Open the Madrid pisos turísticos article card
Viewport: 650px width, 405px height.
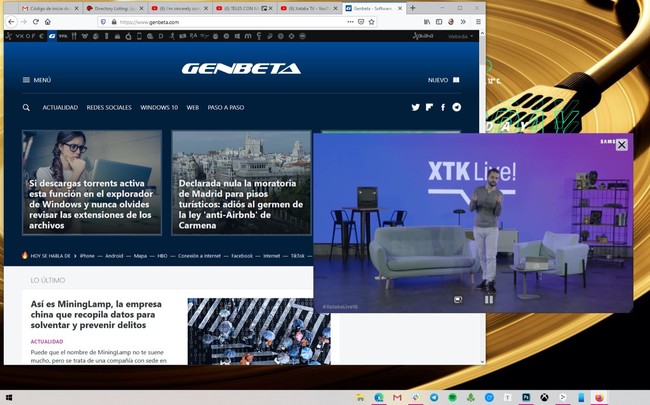tap(242, 182)
